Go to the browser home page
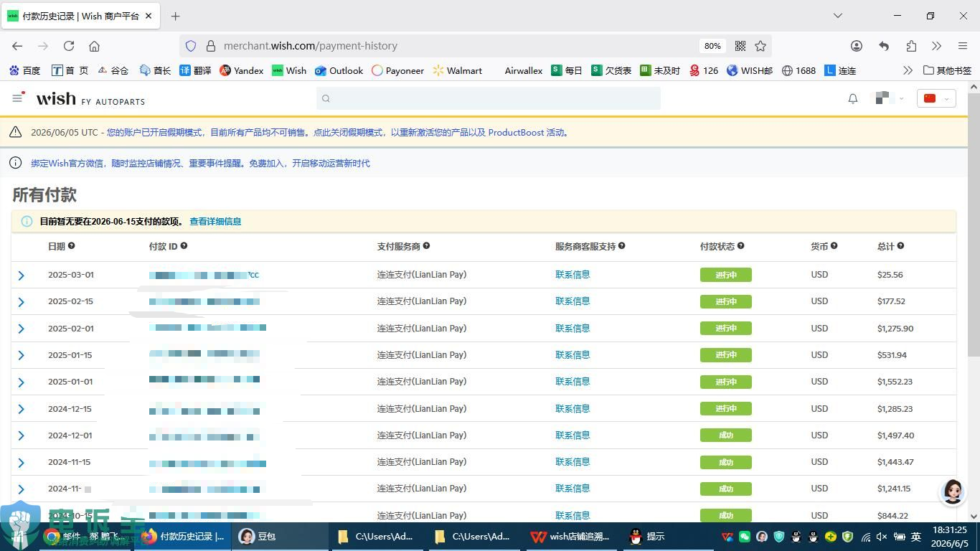The height and width of the screenshot is (551, 980). click(94, 46)
